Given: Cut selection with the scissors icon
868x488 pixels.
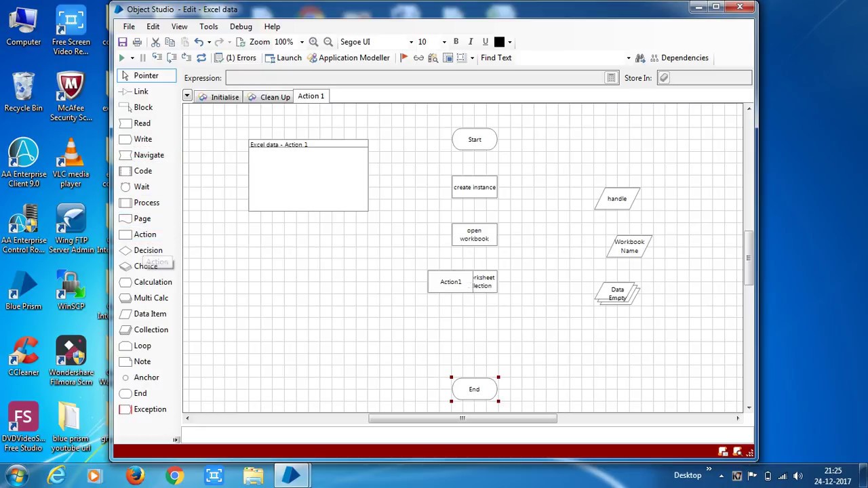Looking at the screenshot, I should [155, 42].
